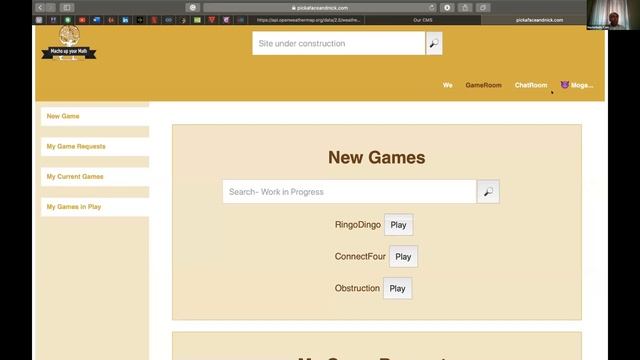Click the Safari address bar
This screenshot has width=640, height=360.
click(320, 7)
